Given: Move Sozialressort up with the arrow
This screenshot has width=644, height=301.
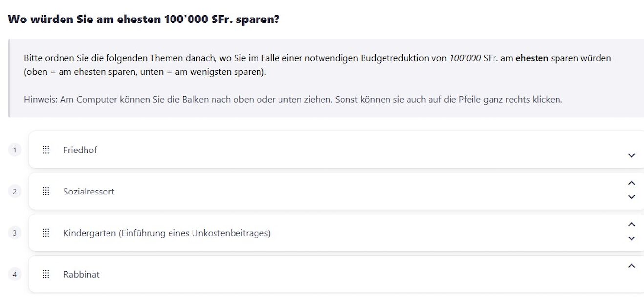Looking at the screenshot, I should point(631,183).
